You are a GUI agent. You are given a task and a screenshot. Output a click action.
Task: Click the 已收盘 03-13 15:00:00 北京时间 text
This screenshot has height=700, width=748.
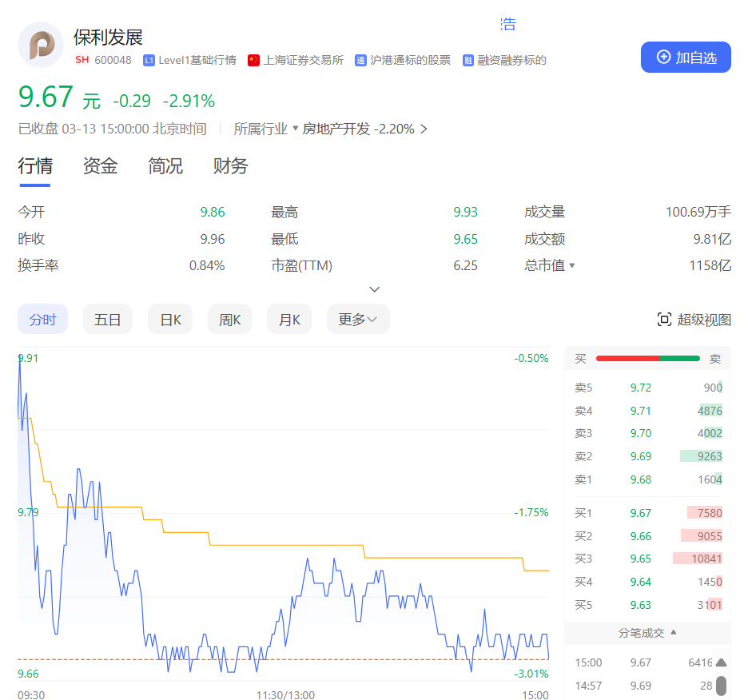point(113,129)
